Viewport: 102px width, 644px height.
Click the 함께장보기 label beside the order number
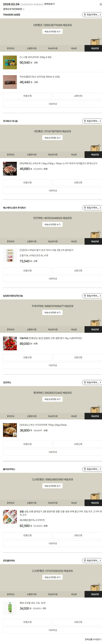(x=50, y=4)
